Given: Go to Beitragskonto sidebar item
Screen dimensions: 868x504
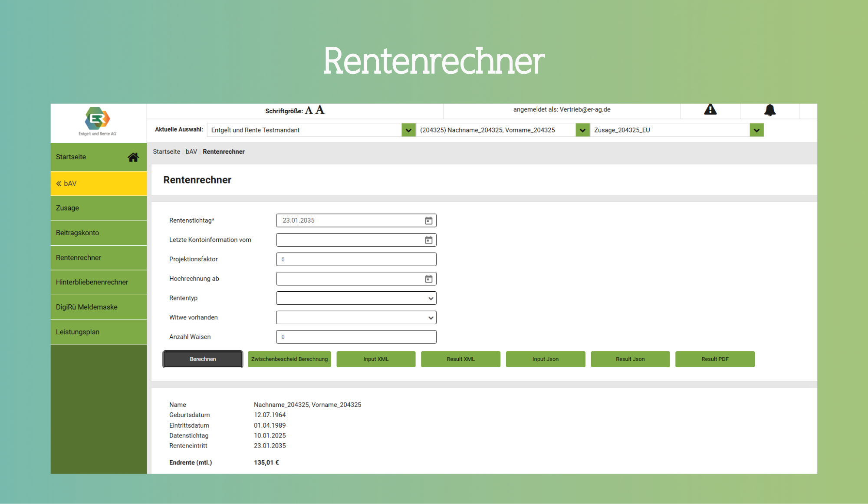Looking at the screenshot, I should (x=78, y=233).
